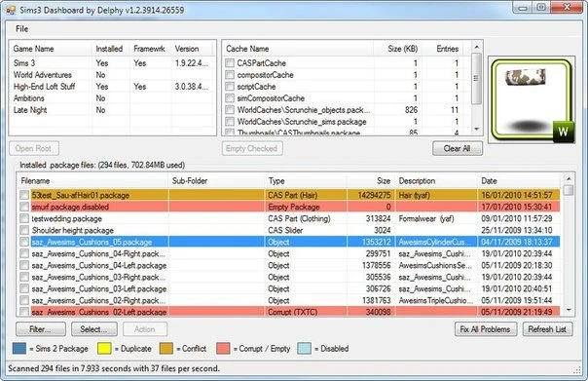Sort packages by Size column header
This screenshot has height=381, width=588.
click(x=370, y=181)
